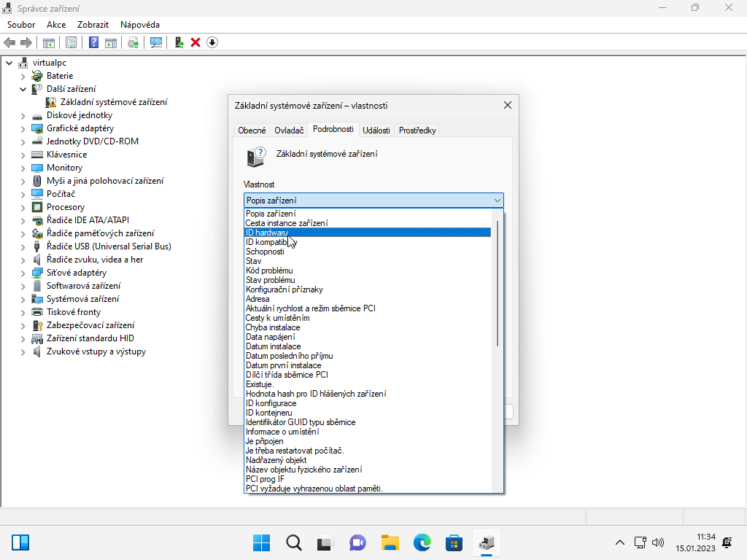Open the Akce menu
Screen dimensions: 747x560
point(56,24)
